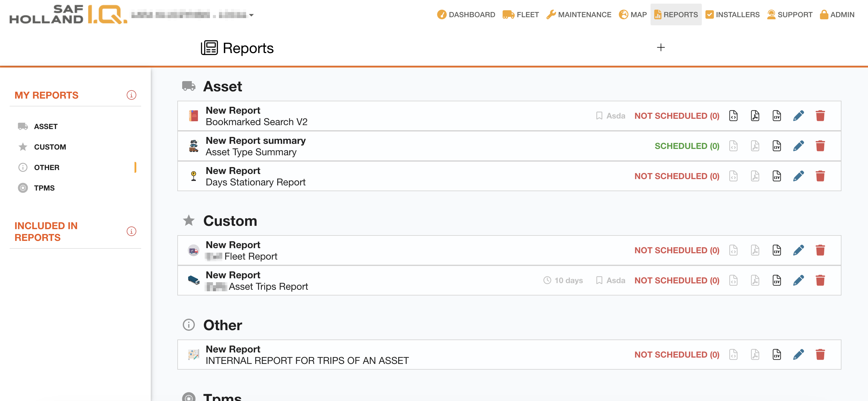Image resolution: width=868 pixels, height=401 pixels.
Task: Open the account selector dropdown in header
Action: 251,14
